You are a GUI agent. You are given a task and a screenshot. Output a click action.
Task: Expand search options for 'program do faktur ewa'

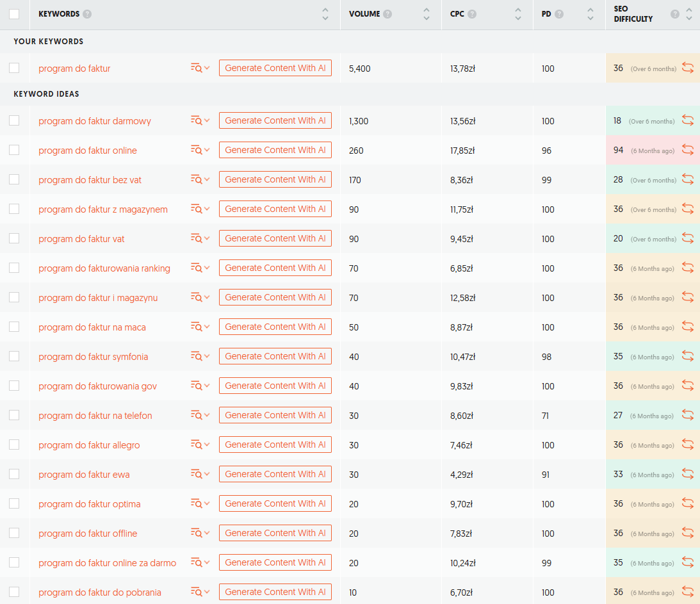point(200,474)
